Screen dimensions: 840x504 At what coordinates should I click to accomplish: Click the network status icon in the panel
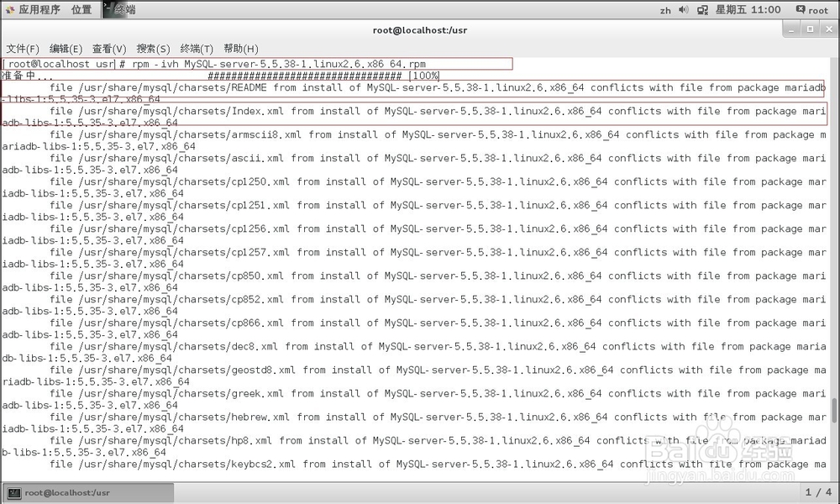tap(701, 9)
